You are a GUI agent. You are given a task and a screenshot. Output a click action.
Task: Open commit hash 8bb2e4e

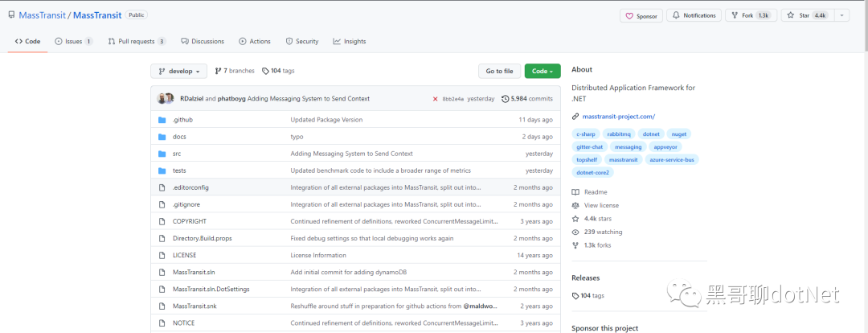coord(452,99)
